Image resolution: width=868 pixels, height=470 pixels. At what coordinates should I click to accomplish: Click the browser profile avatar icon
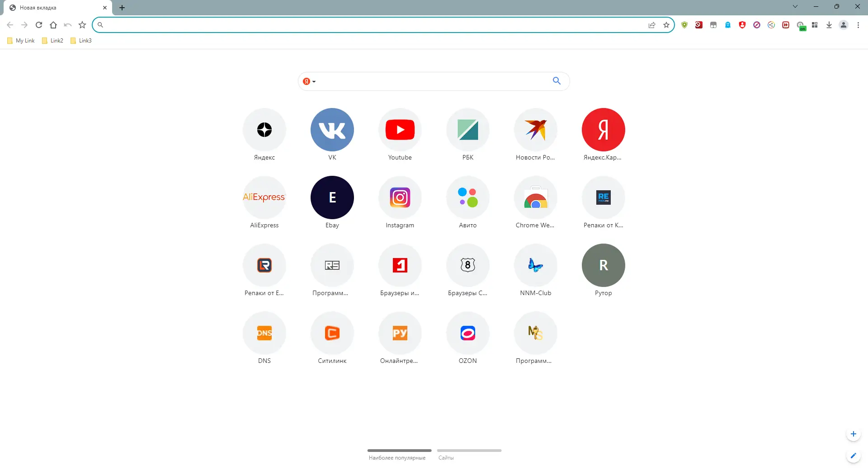pos(844,25)
